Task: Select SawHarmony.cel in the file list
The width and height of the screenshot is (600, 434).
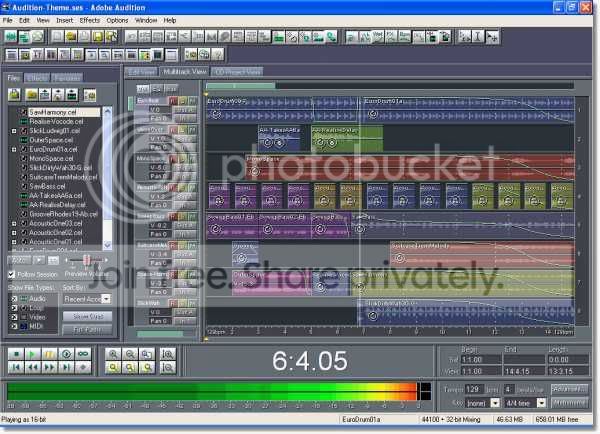Action: pyautogui.click(x=63, y=112)
